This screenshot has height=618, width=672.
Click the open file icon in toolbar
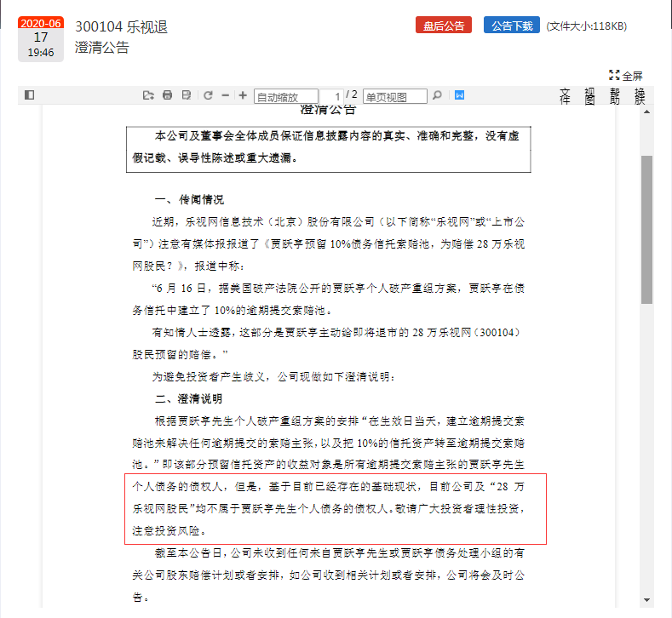point(148,95)
